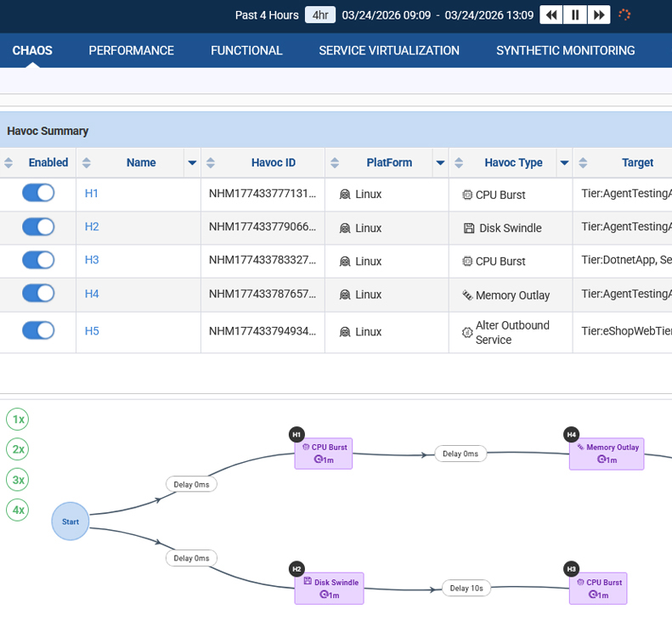Disable the H4 havoc toggle

(x=38, y=293)
